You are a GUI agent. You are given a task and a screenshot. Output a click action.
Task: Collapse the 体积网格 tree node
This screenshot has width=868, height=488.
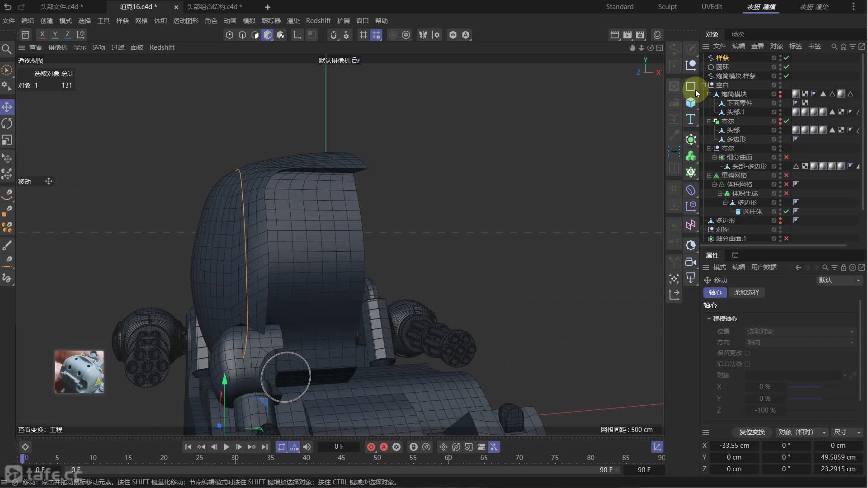tap(714, 184)
